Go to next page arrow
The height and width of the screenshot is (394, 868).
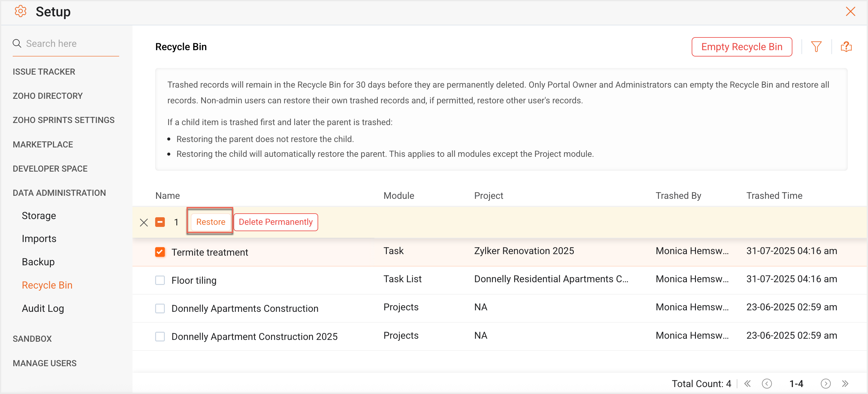click(825, 383)
